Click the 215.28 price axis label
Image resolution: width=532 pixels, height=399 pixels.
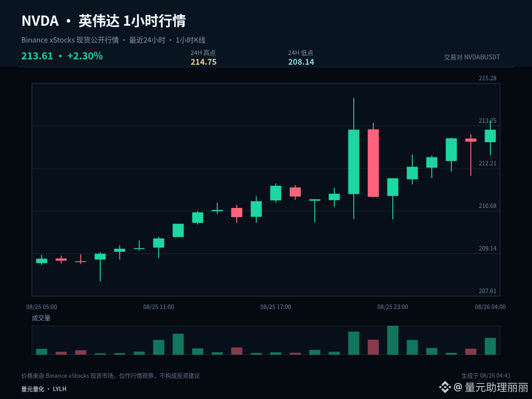488,78
